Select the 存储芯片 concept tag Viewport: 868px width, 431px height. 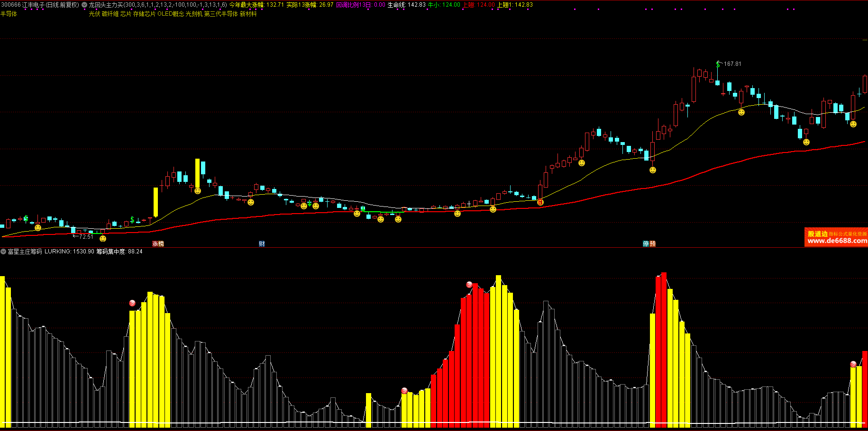(x=144, y=14)
